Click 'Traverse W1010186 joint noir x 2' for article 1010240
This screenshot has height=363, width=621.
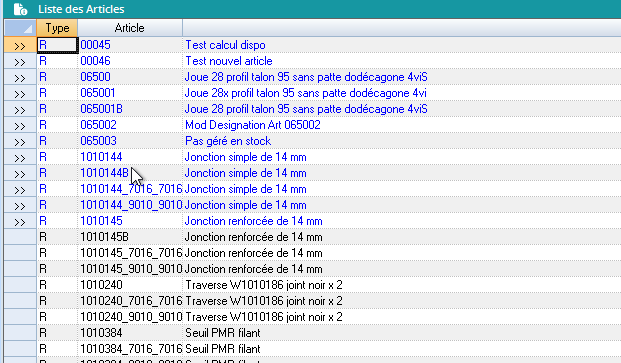pos(264,285)
